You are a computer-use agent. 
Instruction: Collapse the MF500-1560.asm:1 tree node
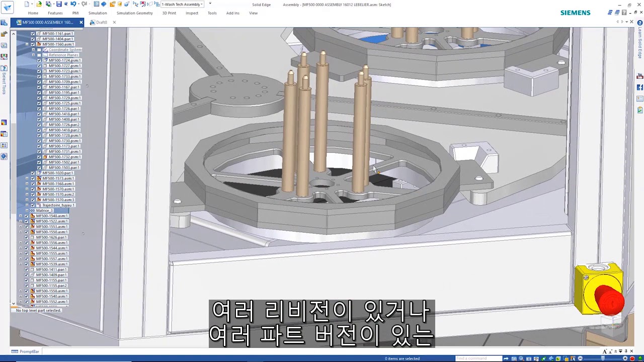point(27,44)
